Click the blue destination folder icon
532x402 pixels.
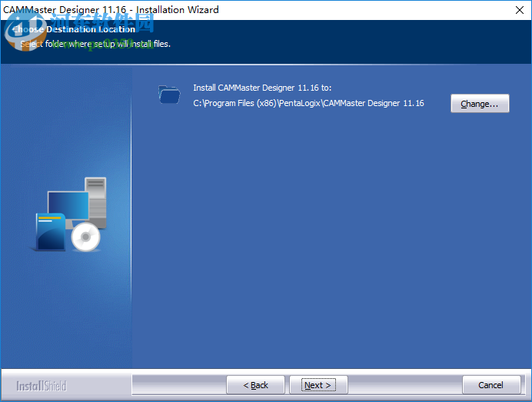pos(169,95)
